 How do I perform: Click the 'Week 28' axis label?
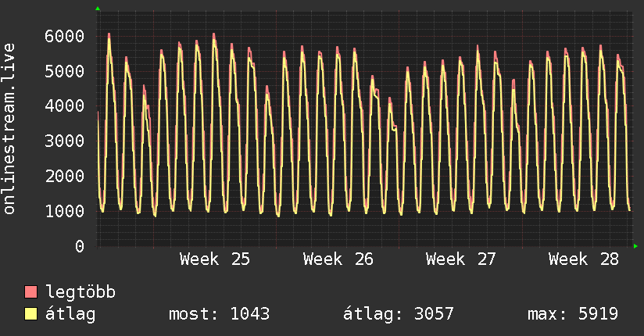[584, 259]
